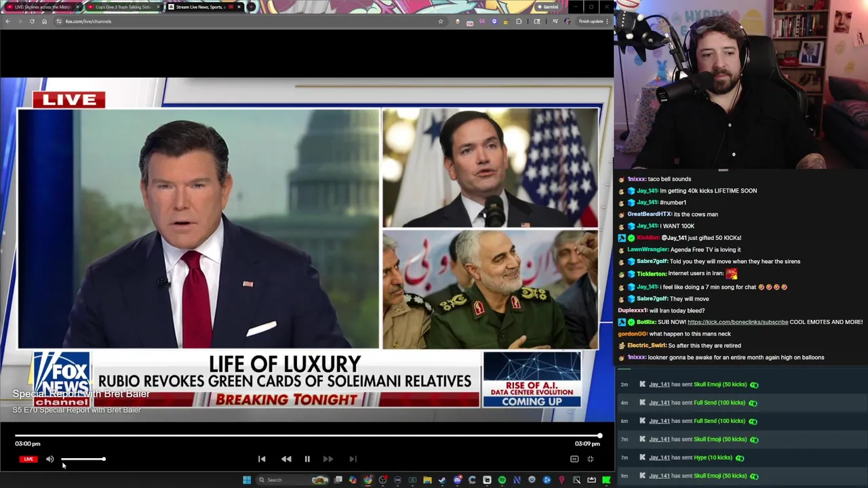The width and height of the screenshot is (868, 488).
Task: Open Windows Start menu
Action: [248, 480]
